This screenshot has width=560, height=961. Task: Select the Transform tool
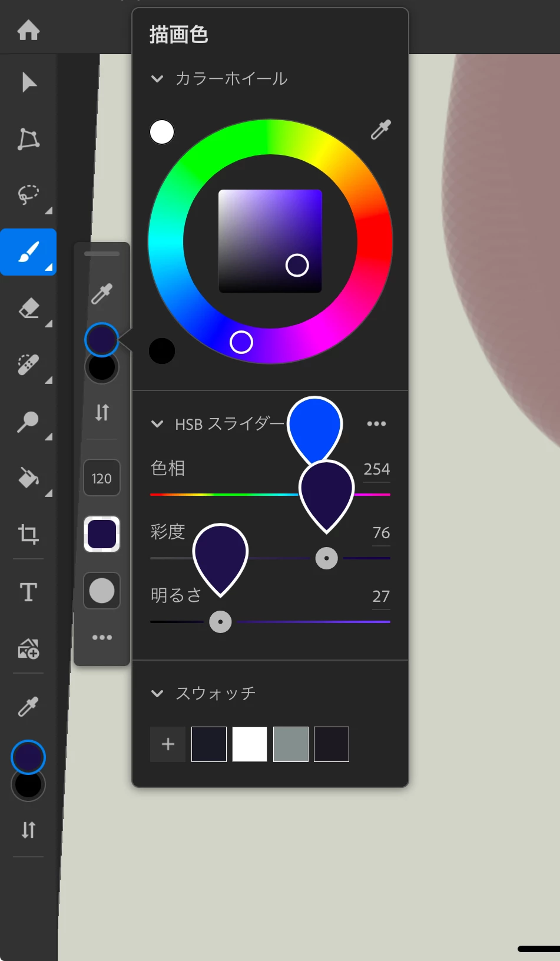[x=28, y=139]
